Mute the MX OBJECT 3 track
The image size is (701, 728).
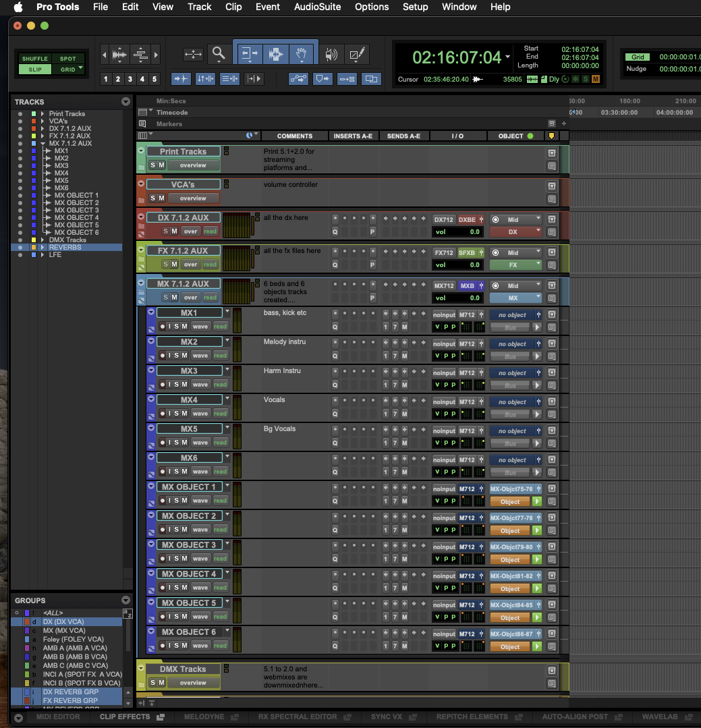click(184, 558)
